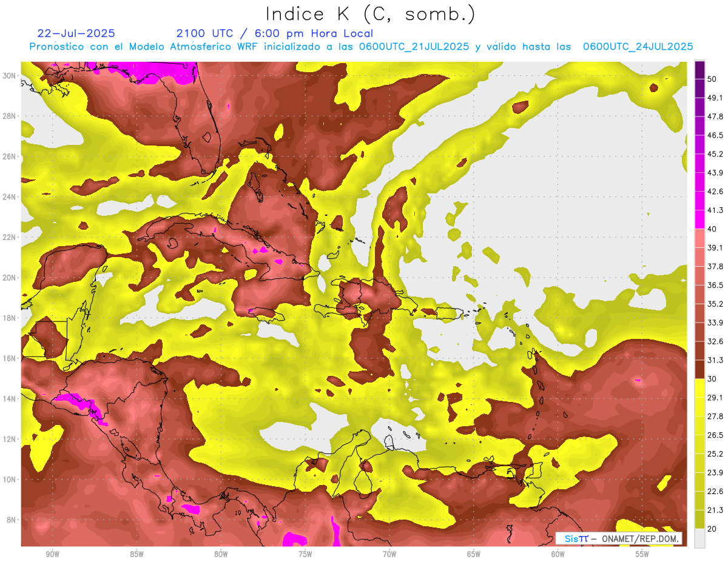Click the '26.5' value on the color scale
This screenshot has height=562, width=728.
pyautogui.click(x=715, y=435)
